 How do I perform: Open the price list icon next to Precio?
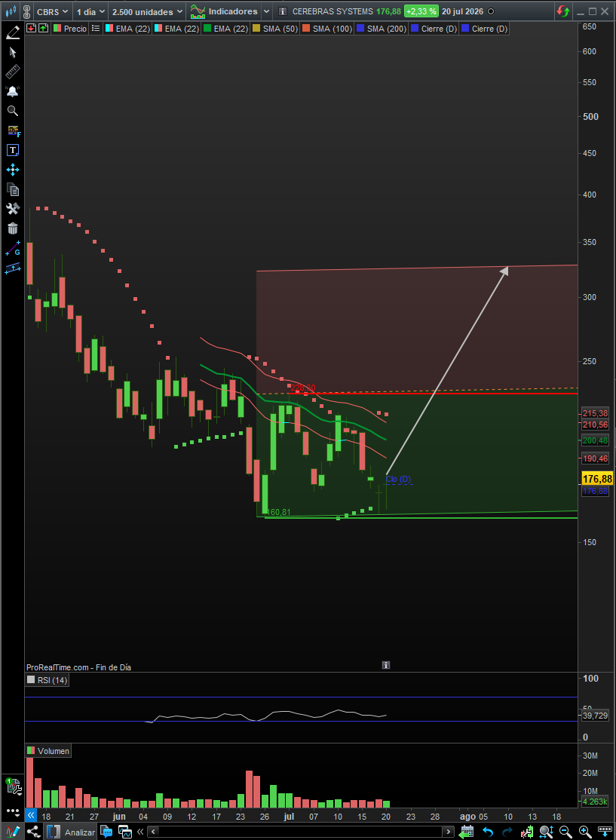(x=95, y=29)
